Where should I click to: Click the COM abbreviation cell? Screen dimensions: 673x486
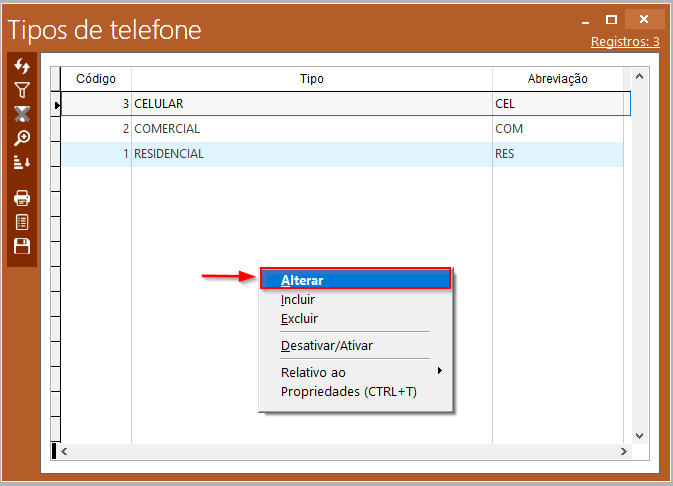558,128
